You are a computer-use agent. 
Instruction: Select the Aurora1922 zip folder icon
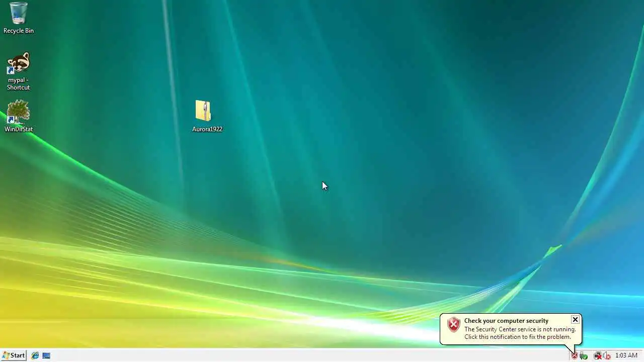203,111
